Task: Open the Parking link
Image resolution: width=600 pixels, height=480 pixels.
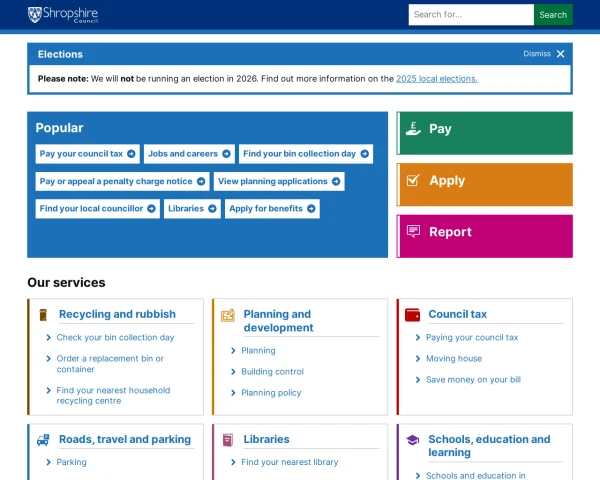Action: click(x=71, y=462)
